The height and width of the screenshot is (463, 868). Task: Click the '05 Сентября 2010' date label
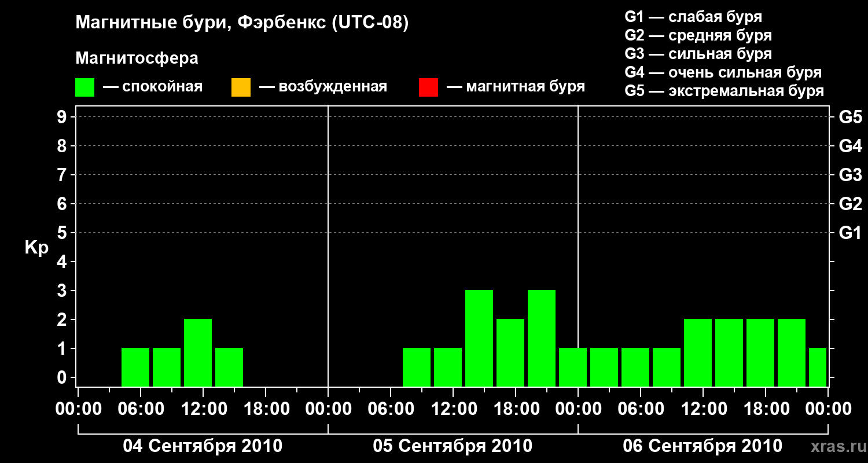pyautogui.click(x=453, y=446)
